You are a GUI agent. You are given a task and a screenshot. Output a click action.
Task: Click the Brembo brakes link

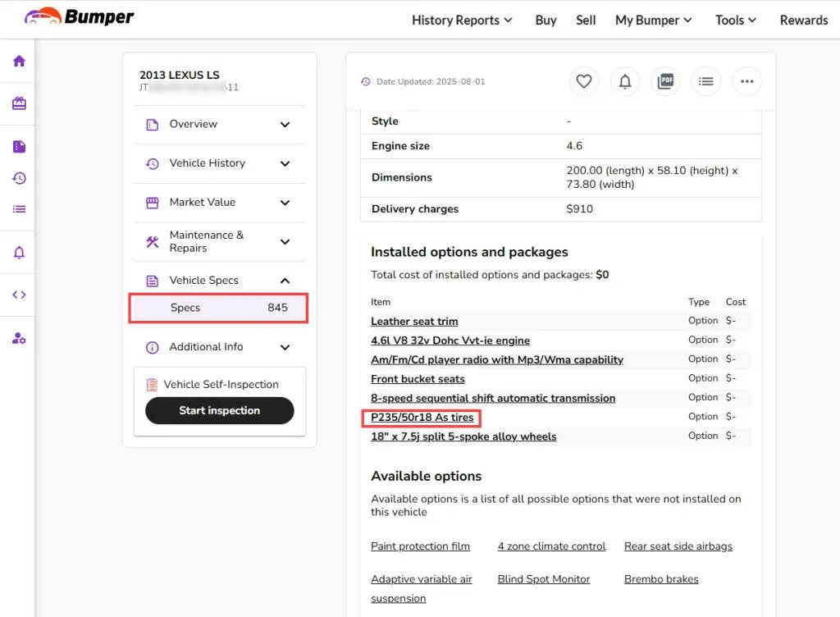click(661, 579)
